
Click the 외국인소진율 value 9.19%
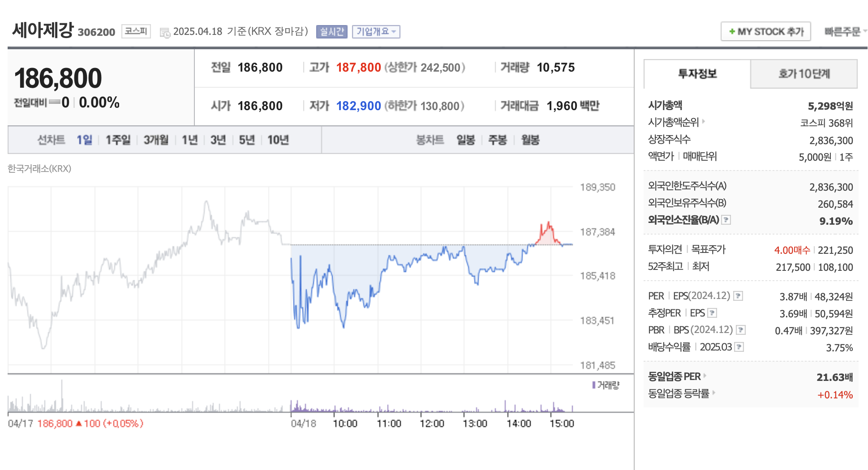836,221
